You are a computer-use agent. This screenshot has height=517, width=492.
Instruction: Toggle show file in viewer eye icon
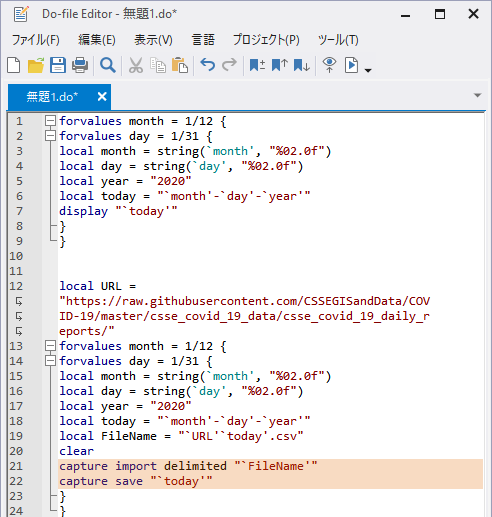tap(329, 65)
